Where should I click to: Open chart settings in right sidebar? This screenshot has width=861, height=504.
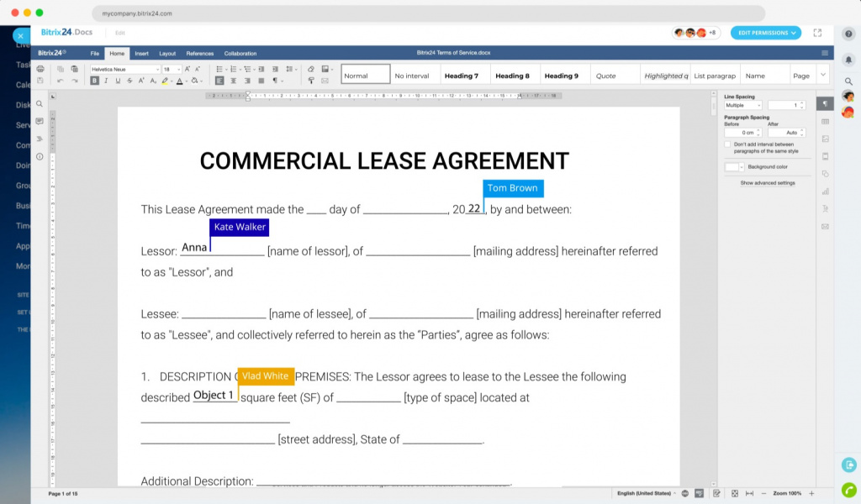pos(825,192)
